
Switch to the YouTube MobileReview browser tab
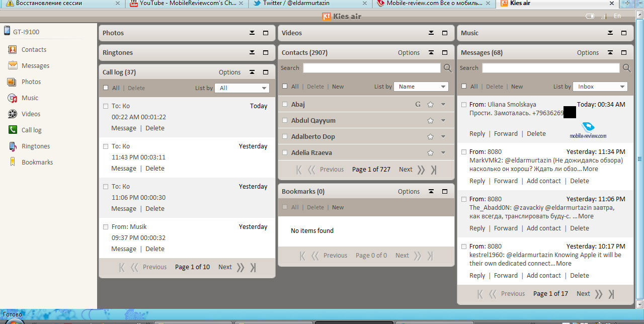point(187,4)
